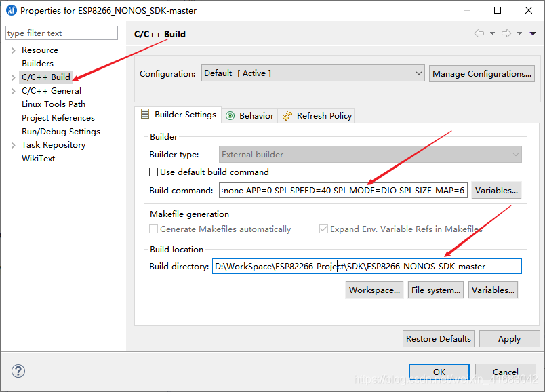545x392 pixels.
Task: Click the Manage Configurations button
Action: click(x=482, y=73)
